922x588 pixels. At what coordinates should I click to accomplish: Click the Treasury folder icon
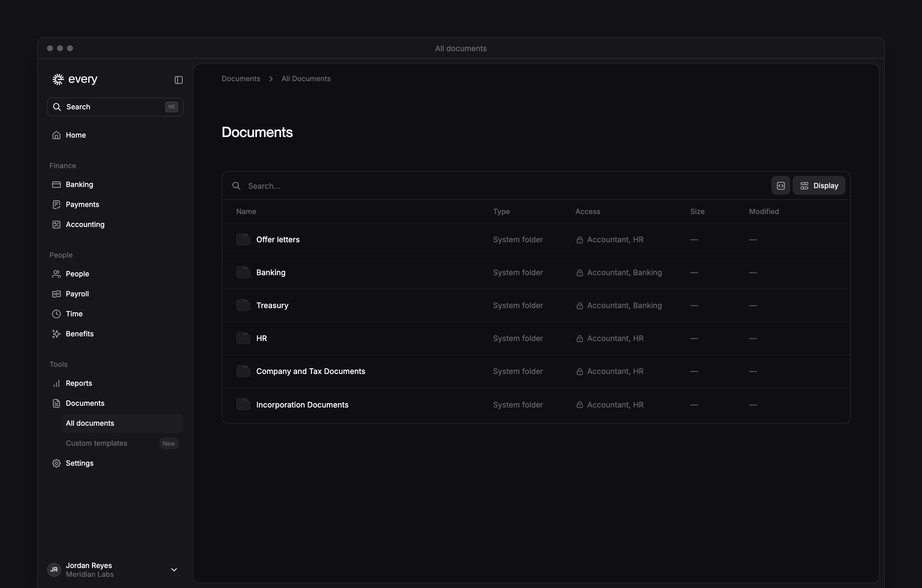pos(243,305)
